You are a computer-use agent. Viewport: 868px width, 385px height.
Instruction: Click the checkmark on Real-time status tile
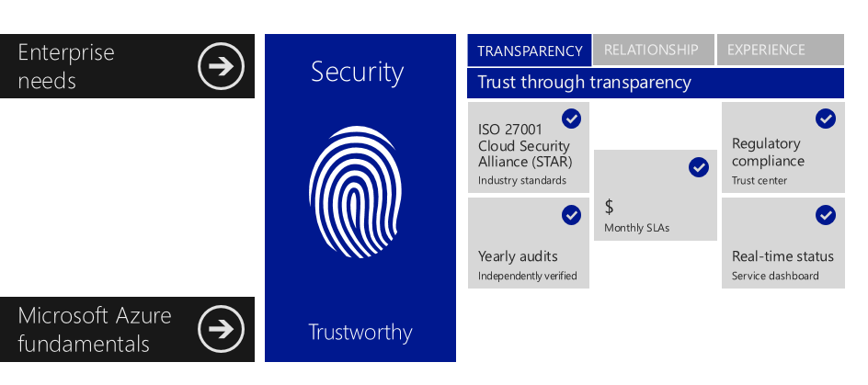826,215
